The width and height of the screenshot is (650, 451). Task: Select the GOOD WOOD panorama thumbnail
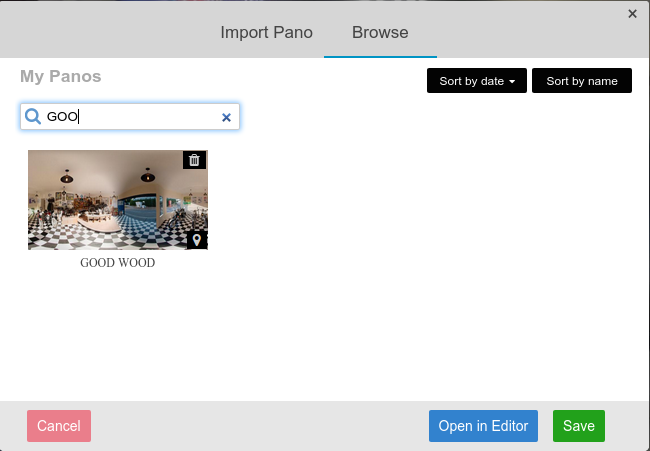tap(118, 200)
